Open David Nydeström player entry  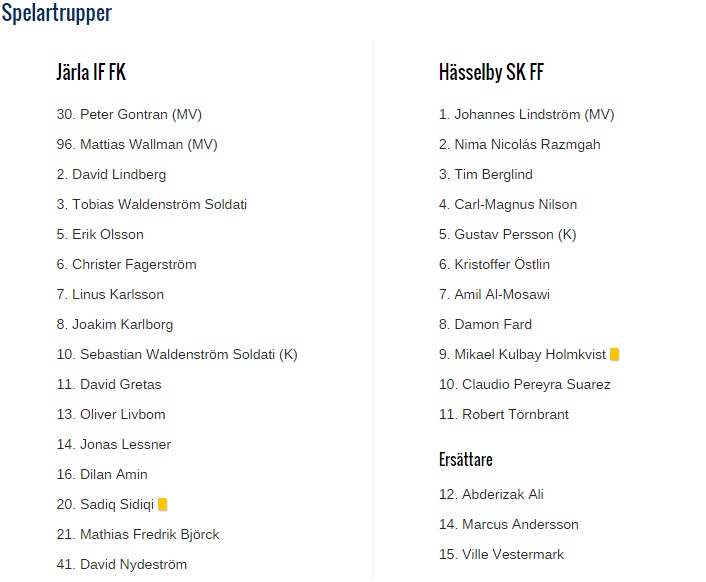pyautogui.click(x=122, y=564)
